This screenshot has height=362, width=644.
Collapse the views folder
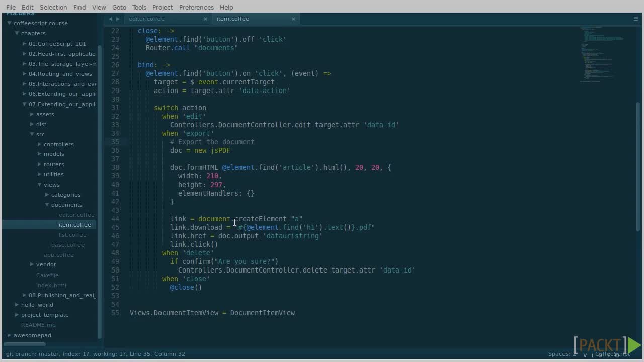coord(39,185)
